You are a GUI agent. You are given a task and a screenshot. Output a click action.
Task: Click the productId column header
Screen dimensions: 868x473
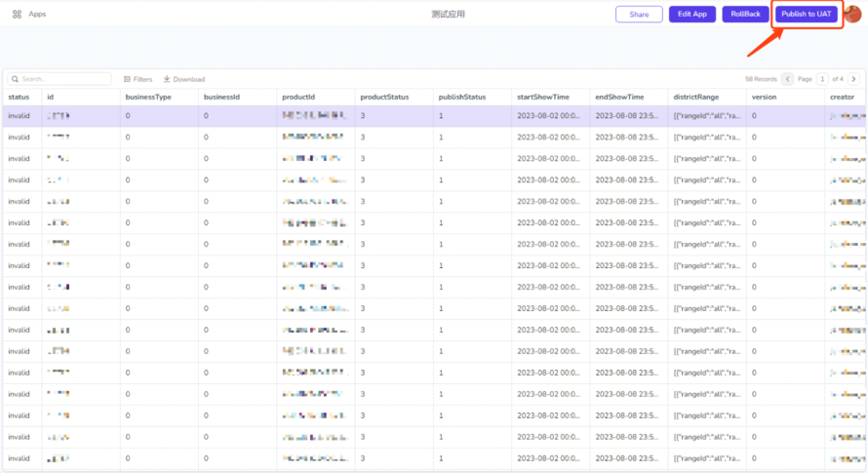pos(297,98)
